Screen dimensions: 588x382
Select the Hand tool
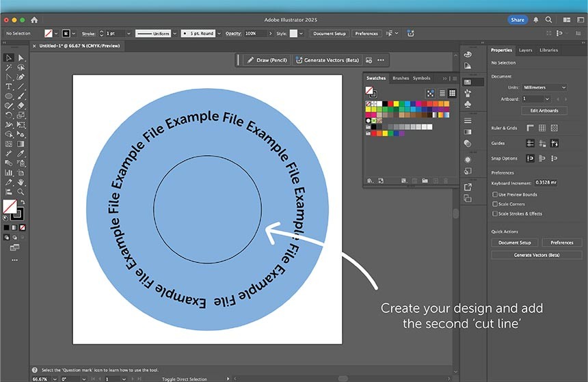pos(21,182)
